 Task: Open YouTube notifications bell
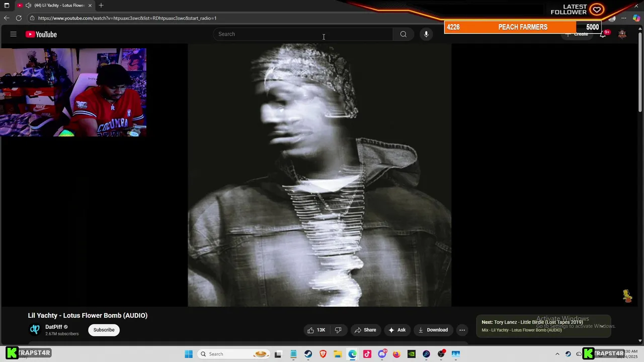click(603, 34)
